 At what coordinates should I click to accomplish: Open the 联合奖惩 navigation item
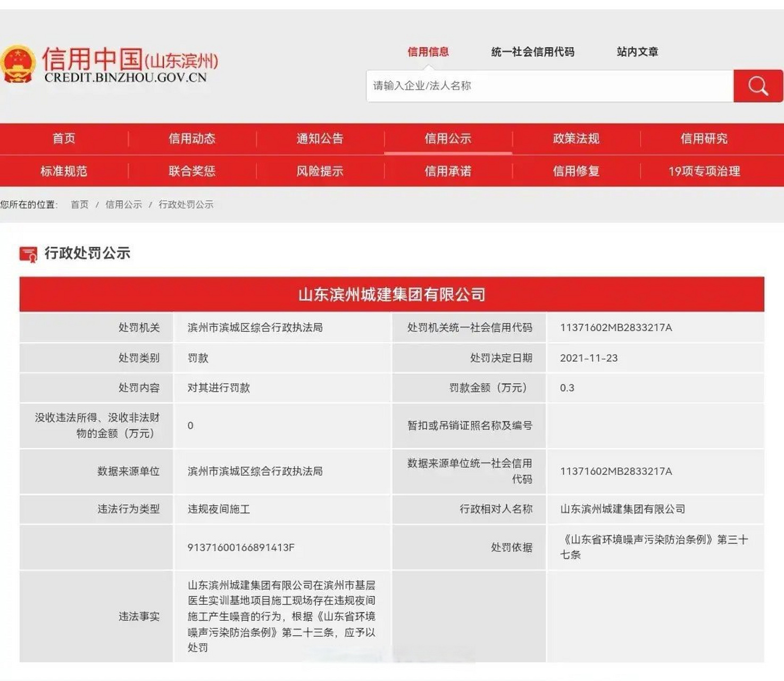pos(192,171)
